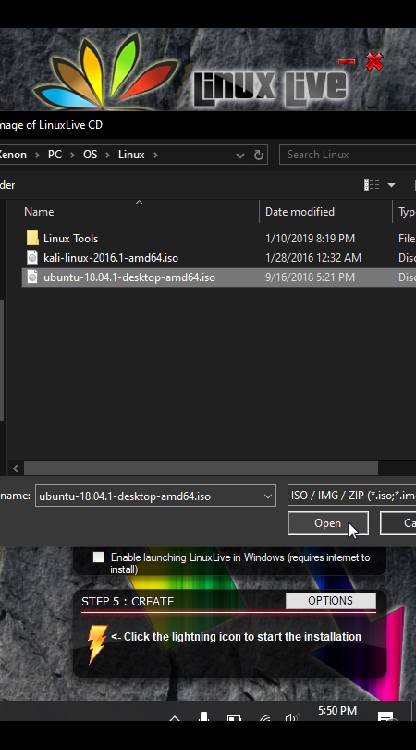This screenshot has width=416, height=750.
Task: Go to PC in the breadcrumb path
Action: click(55, 154)
